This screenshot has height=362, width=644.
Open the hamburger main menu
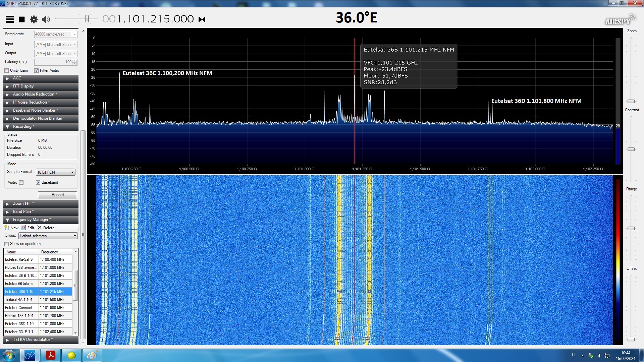10,19
